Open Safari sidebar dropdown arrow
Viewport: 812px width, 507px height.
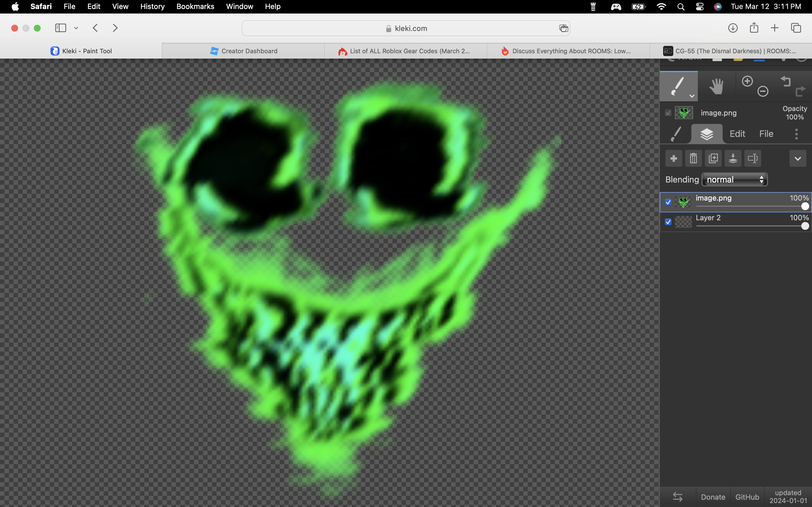[x=76, y=28]
